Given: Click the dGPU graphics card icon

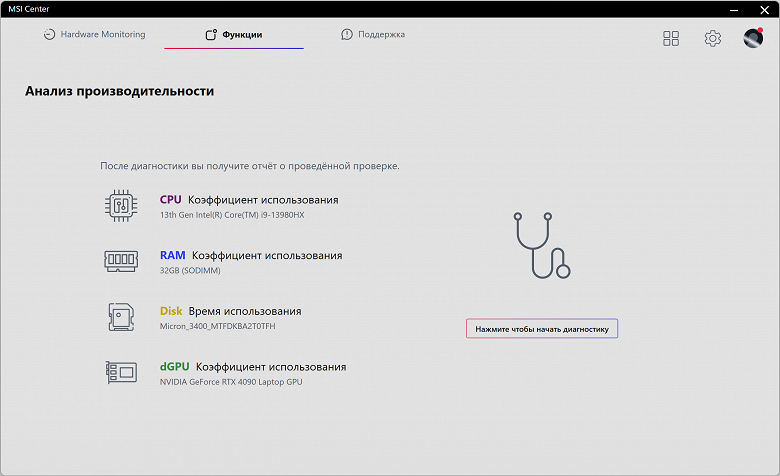Looking at the screenshot, I should click(121, 372).
